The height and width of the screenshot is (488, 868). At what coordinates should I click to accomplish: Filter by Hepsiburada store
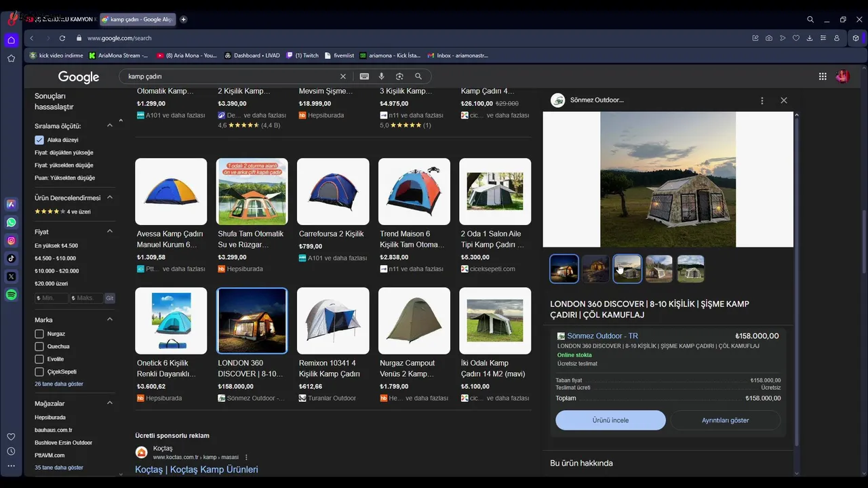click(50, 418)
